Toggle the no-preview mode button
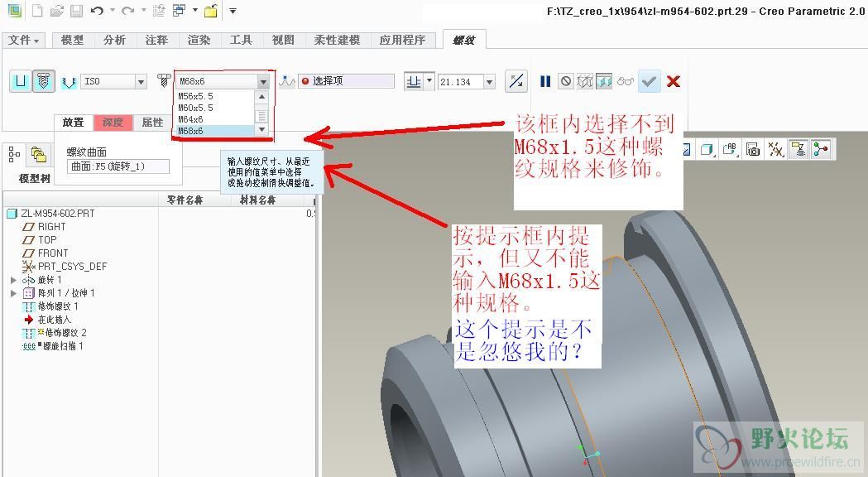 (x=565, y=81)
